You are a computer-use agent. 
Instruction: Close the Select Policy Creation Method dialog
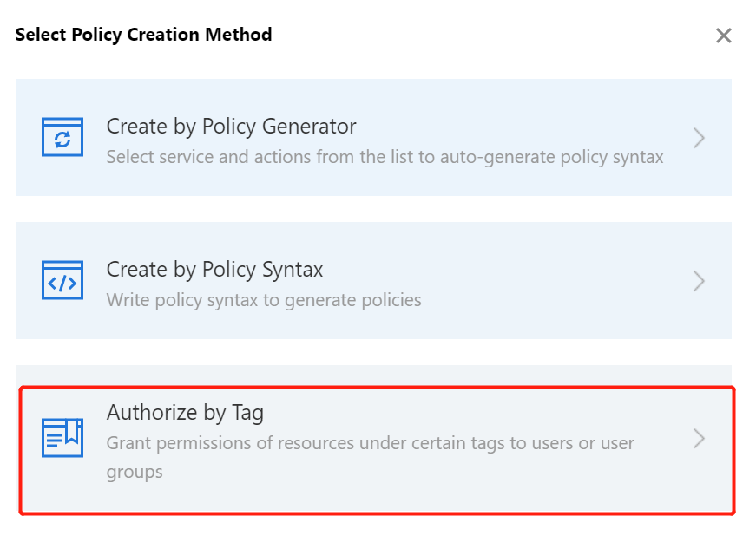click(723, 36)
